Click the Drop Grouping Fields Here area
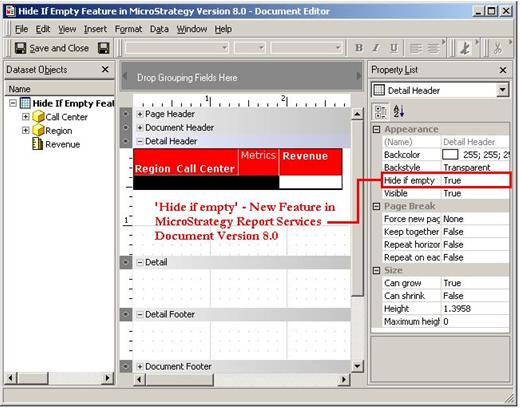 242,77
